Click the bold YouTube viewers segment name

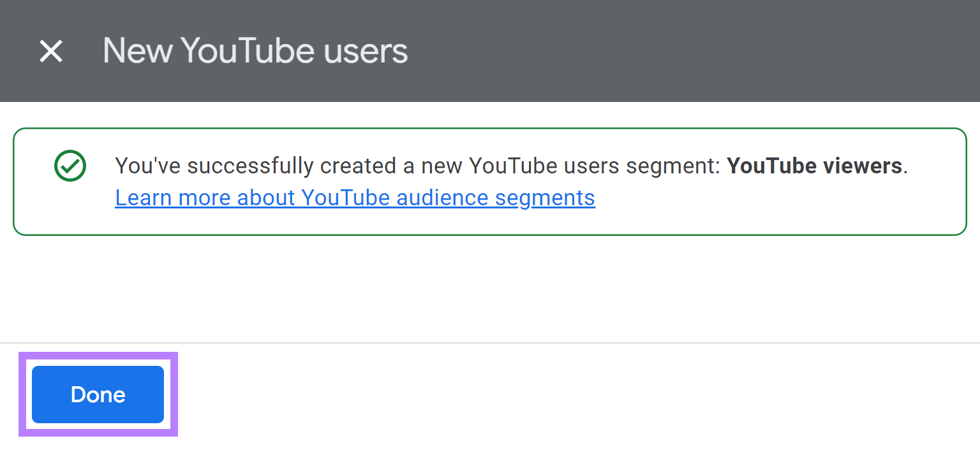[x=815, y=166]
